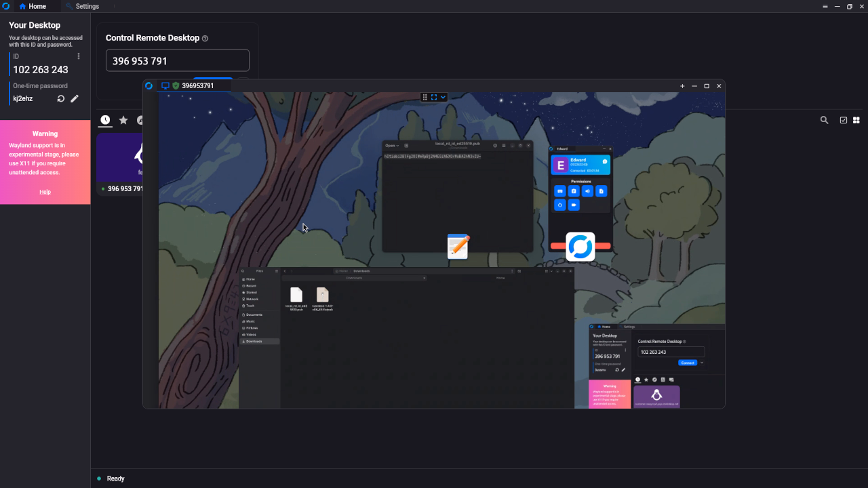Image resolution: width=868 pixels, height=488 pixels.
Task: Switch peers to grid view
Action: coord(856,120)
